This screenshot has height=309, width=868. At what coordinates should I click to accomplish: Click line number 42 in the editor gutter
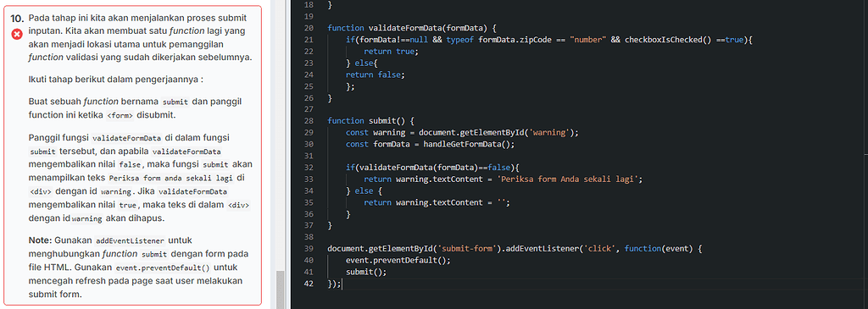tap(309, 284)
